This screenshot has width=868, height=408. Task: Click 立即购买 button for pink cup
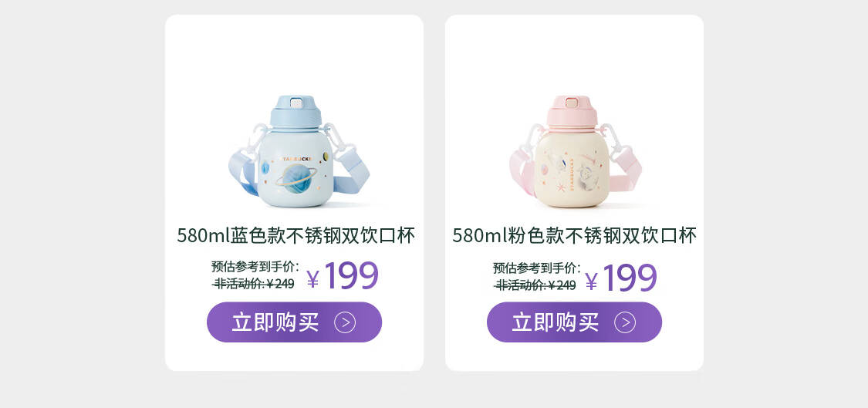574,322
